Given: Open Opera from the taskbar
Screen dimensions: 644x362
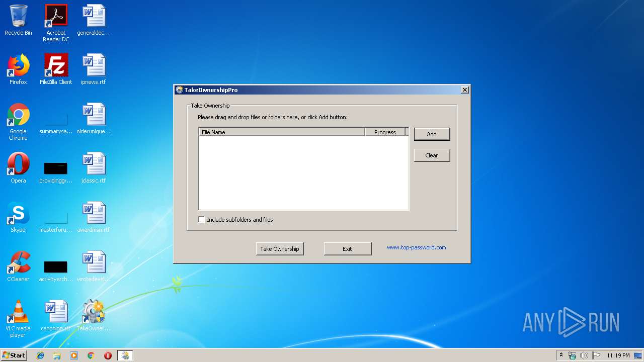Looking at the screenshot, I should [108, 355].
